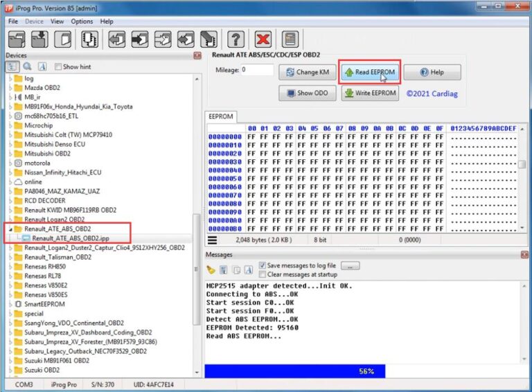Click hex address row 00000050

225,179
